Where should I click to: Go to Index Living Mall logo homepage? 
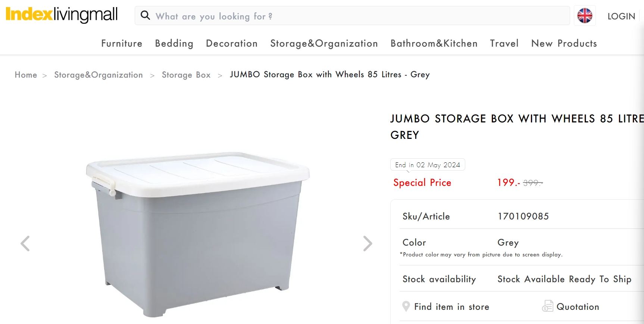click(x=62, y=15)
